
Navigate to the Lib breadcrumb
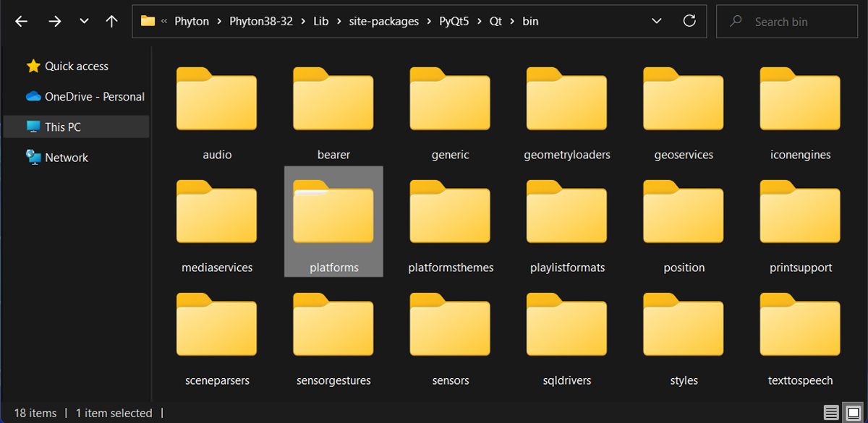tap(321, 22)
